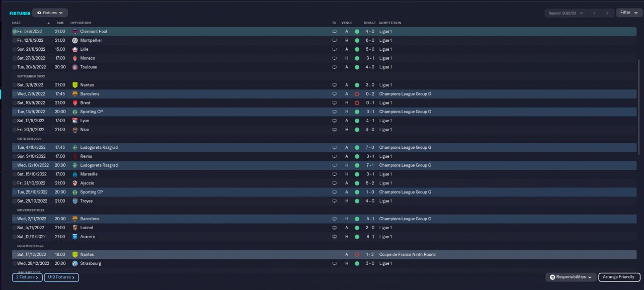Tick the checkbox for Sun, 21/8/2022 fixture
644x290 pixels.
[15, 49]
